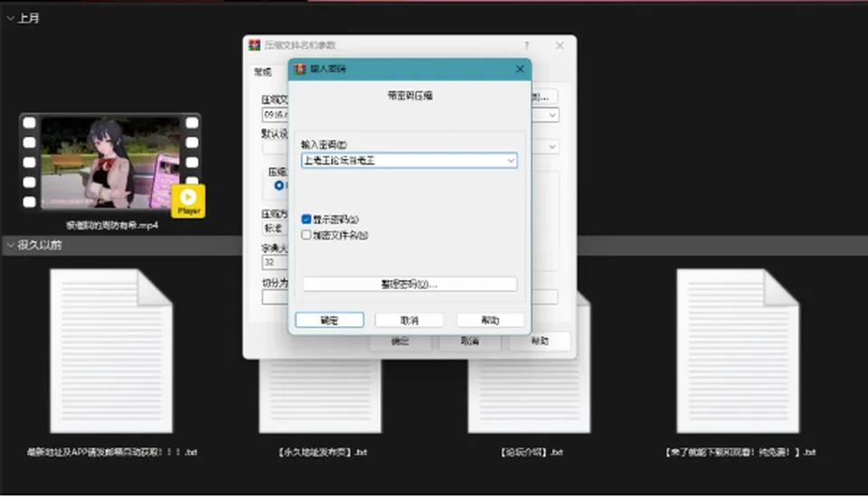The height and width of the screenshot is (497, 868).
Task: Click the 0916 archive name field
Action: 275,115
